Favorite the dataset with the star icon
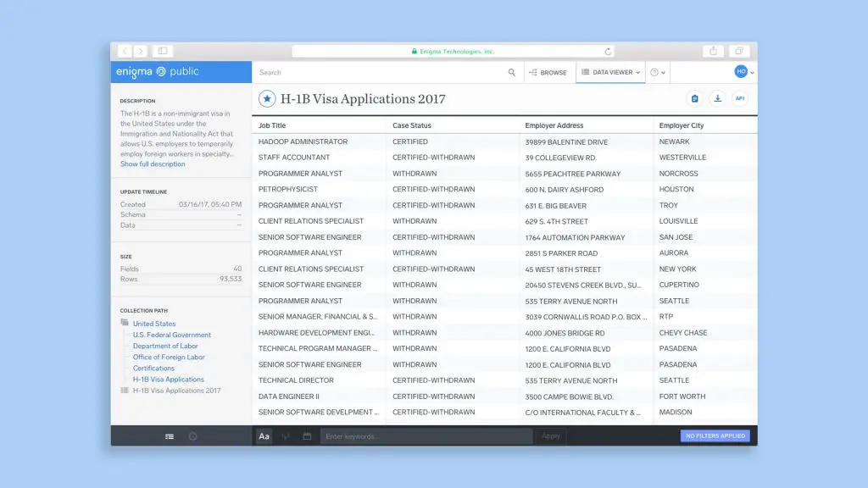This screenshot has height=488, width=868. pos(267,98)
